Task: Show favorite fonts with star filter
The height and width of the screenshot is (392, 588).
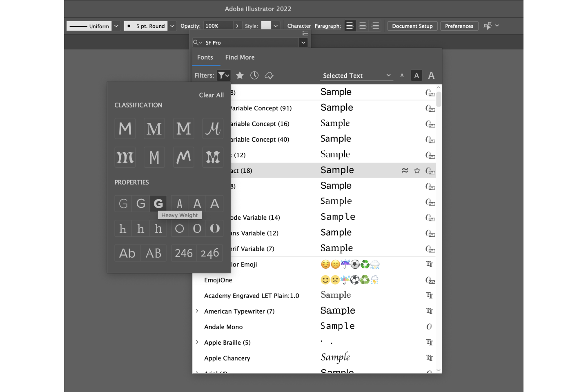Action: 240,76
